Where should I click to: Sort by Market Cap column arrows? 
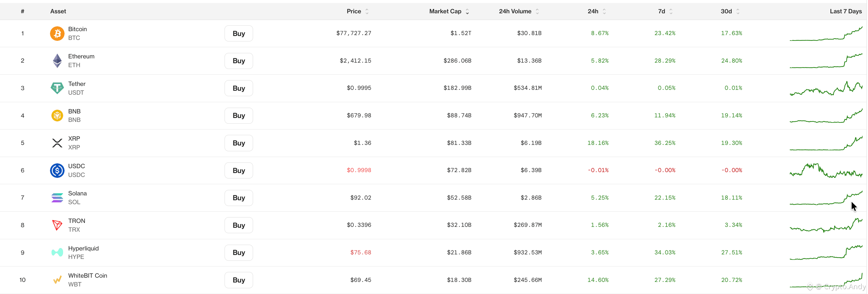coord(467,11)
